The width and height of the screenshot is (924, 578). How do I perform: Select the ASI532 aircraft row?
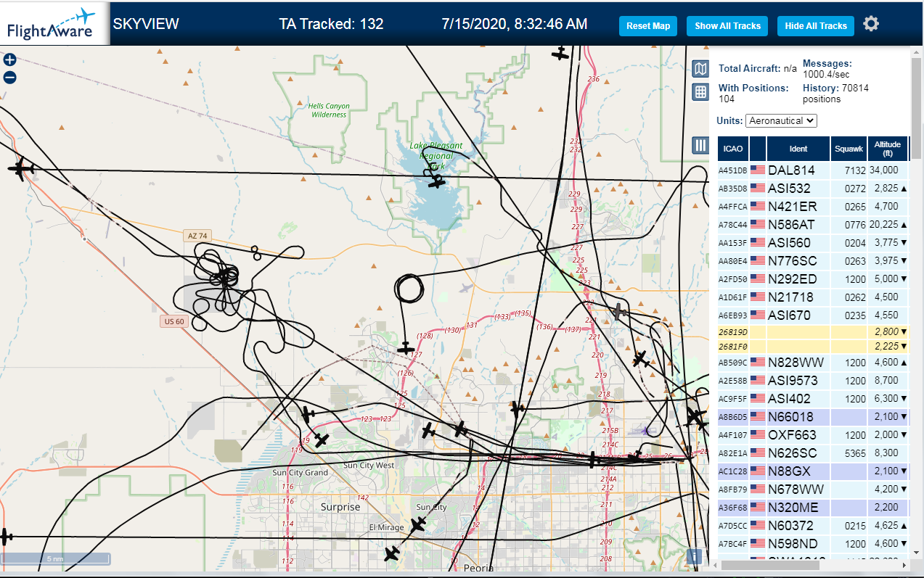coord(814,189)
